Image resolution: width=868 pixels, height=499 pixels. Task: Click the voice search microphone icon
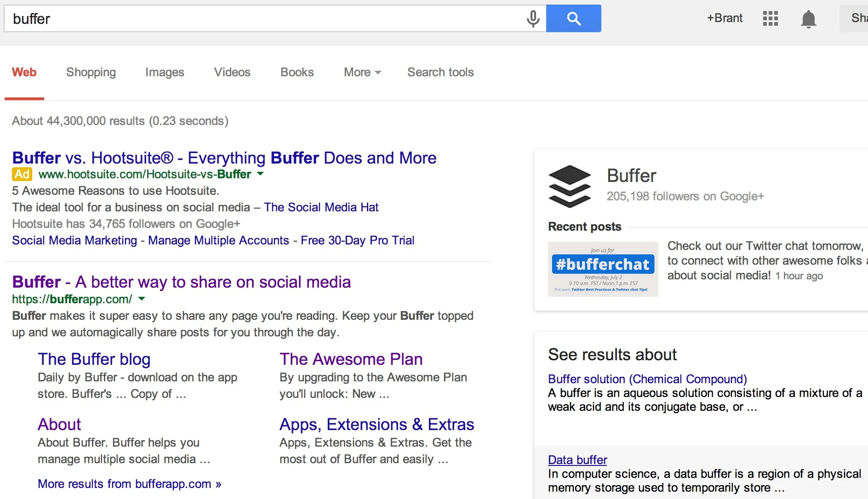click(x=533, y=18)
